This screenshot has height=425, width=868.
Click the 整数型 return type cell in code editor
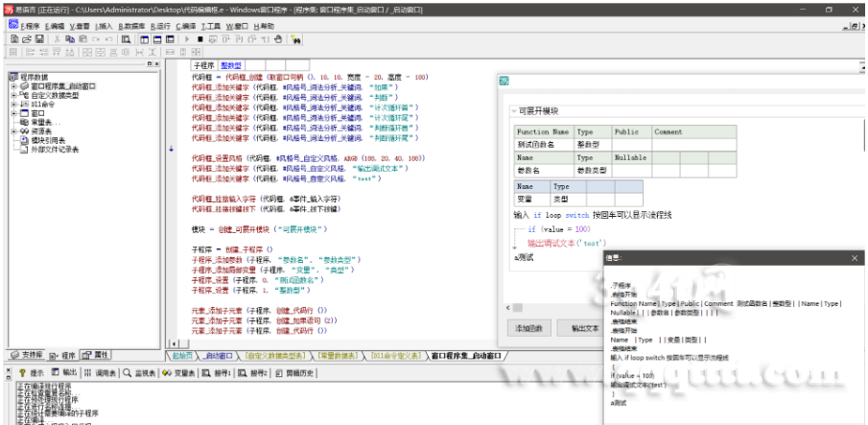(x=231, y=65)
